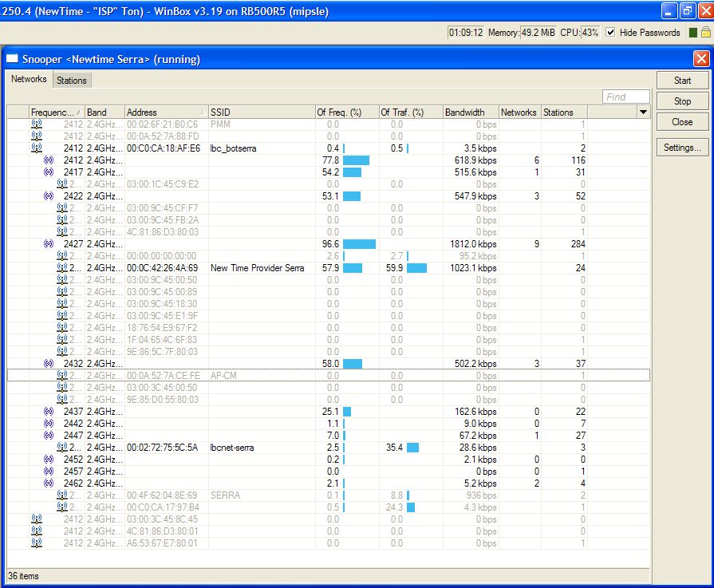The height and width of the screenshot is (588, 714).
Task: Click the '36 items' status bar text
Action: point(23,576)
